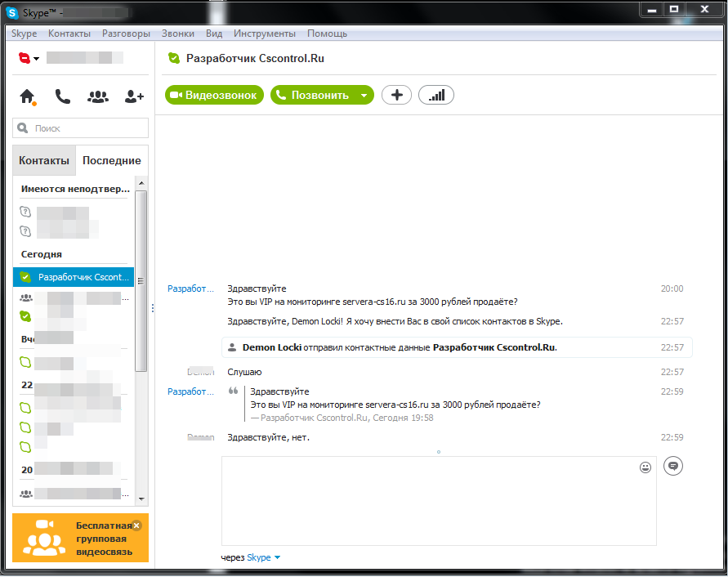Open the Контакты menu
The image size is (728, 577).
point(69,34)
